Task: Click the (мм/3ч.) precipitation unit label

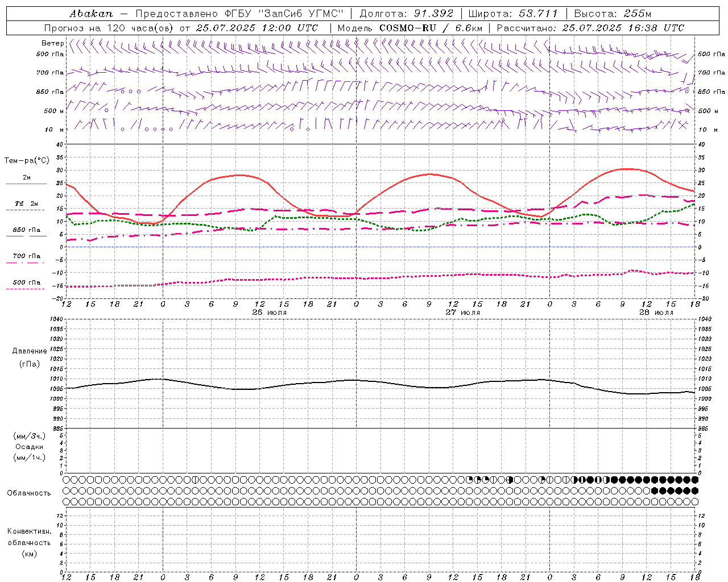Action: click(29, 436)
